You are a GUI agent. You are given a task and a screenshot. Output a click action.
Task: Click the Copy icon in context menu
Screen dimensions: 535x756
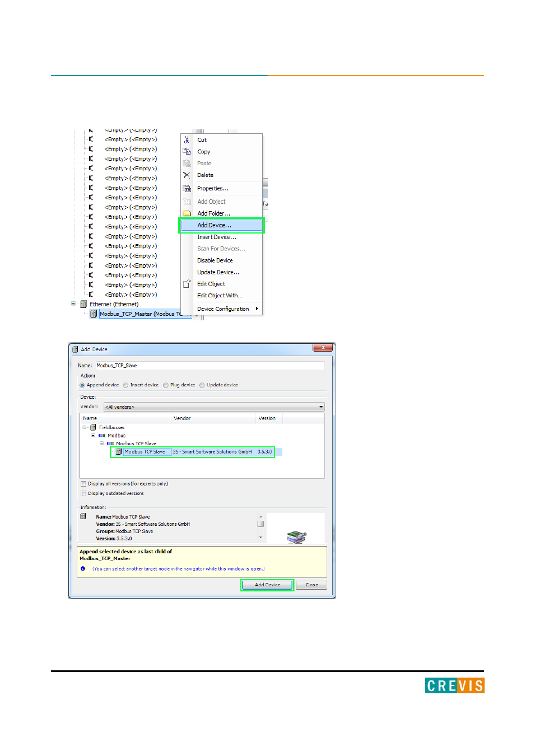click(187, 151)
